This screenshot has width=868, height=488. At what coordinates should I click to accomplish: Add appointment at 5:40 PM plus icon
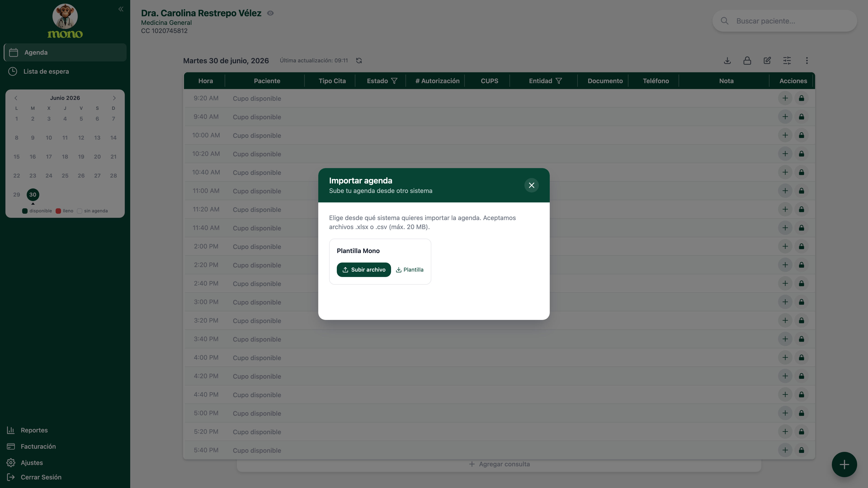pos(785,450)
